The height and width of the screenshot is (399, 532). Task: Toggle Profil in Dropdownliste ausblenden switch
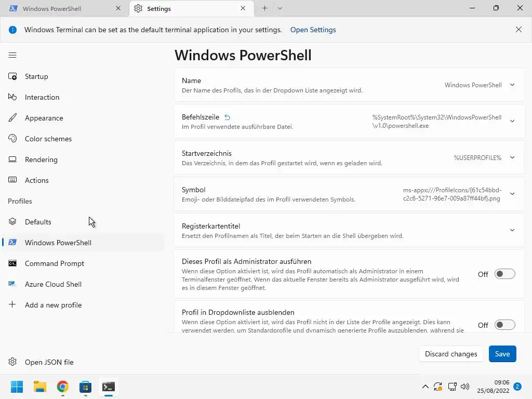(x=504, y=325)
